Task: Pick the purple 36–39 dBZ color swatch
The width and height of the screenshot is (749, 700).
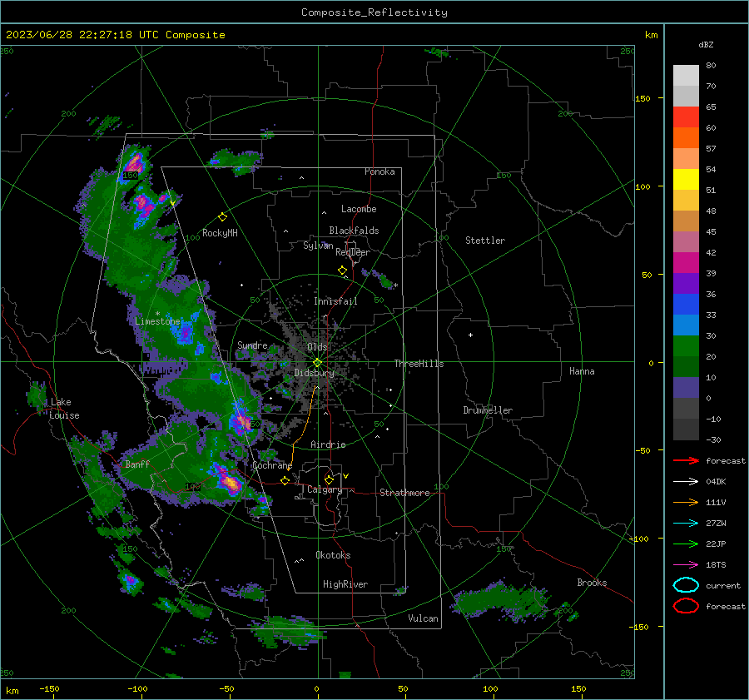Action: click(x=686, y=283)
